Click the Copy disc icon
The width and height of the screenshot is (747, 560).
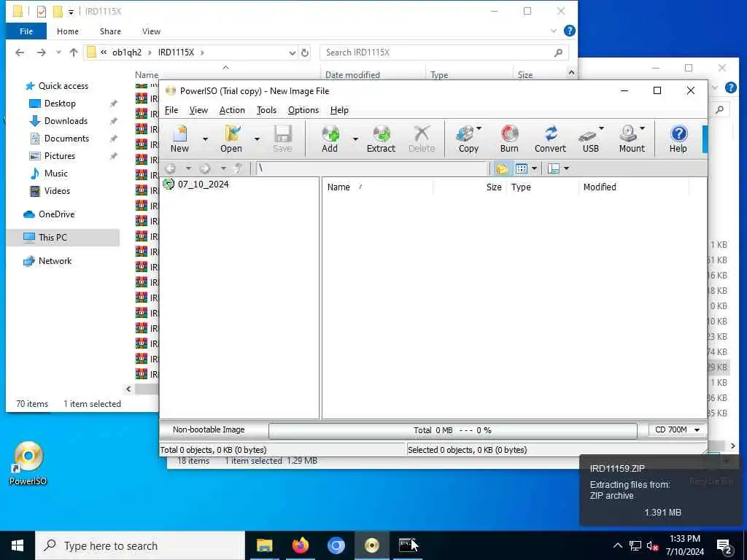click(x=468, y=139)
